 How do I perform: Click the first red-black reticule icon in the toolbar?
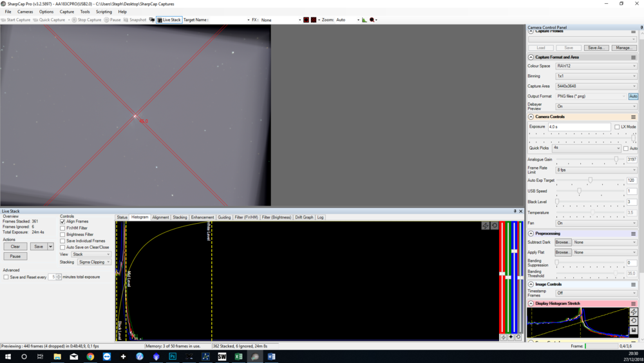(306, 20)
